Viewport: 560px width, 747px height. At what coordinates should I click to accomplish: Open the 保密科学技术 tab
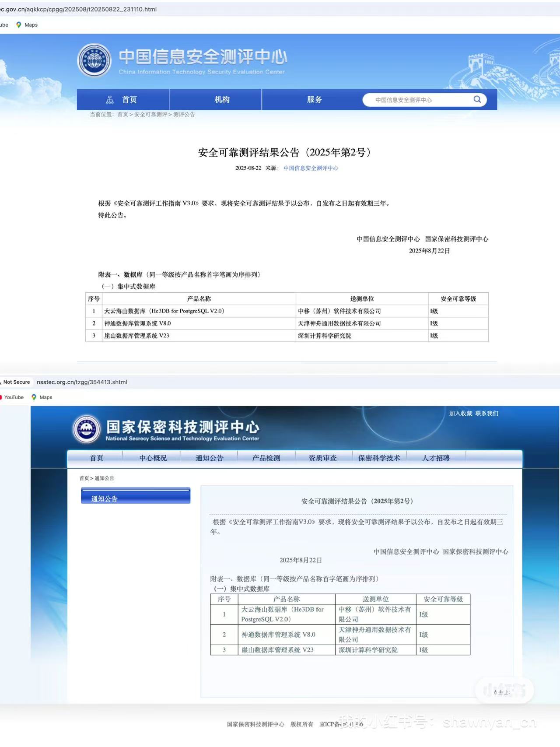click(379, 458)
